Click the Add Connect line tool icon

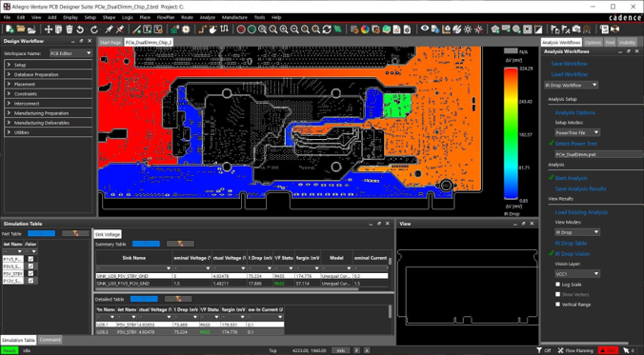click(137, 30)
